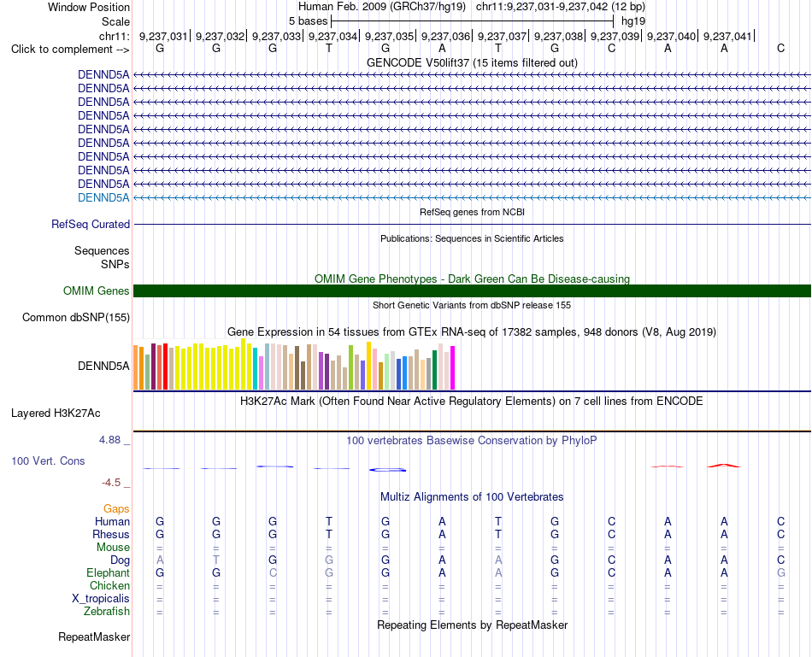Click the 9,237,034 coordinate in the ruler
This screenshot has height=657, width=812.
332,36
